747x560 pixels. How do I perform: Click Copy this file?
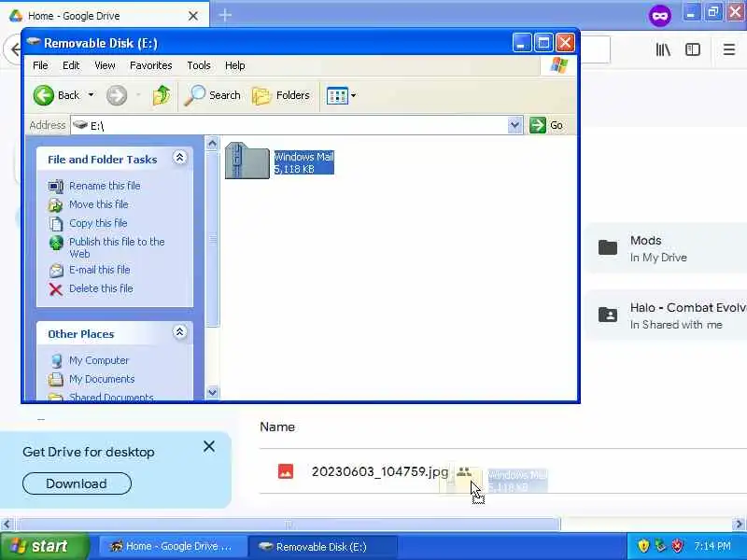click(98, 223)
